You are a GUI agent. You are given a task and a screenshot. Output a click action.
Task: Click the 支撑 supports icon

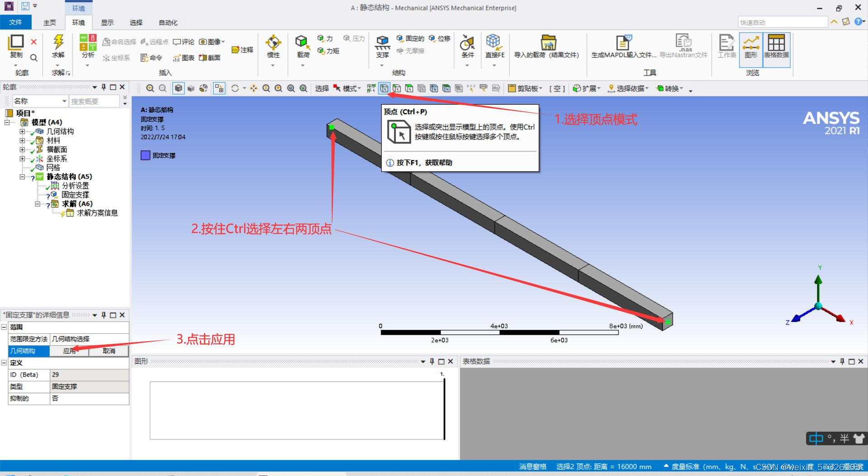click(x=382, y=42)
